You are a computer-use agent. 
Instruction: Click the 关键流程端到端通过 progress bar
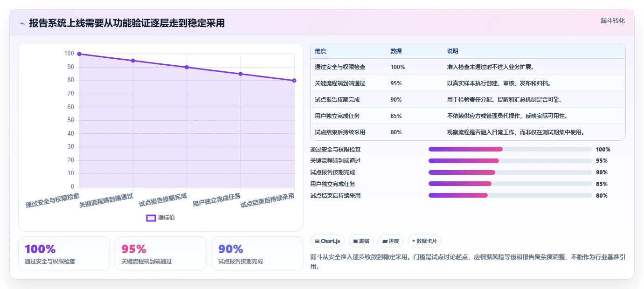point(510,161)
